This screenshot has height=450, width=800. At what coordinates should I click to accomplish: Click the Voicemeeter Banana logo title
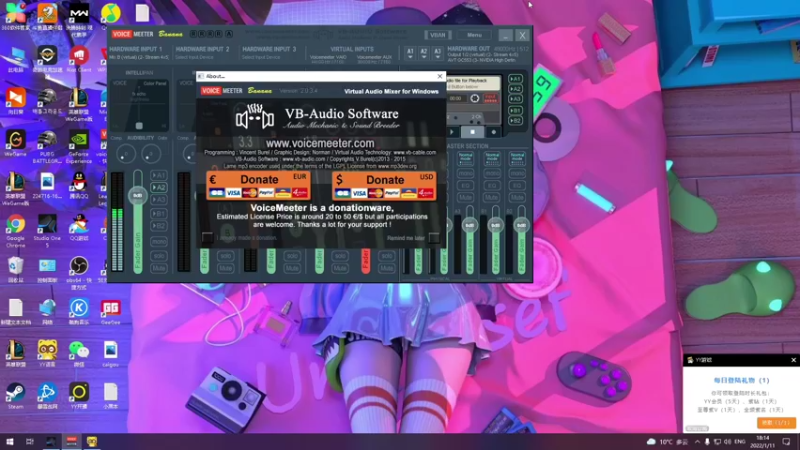(147, 34)
